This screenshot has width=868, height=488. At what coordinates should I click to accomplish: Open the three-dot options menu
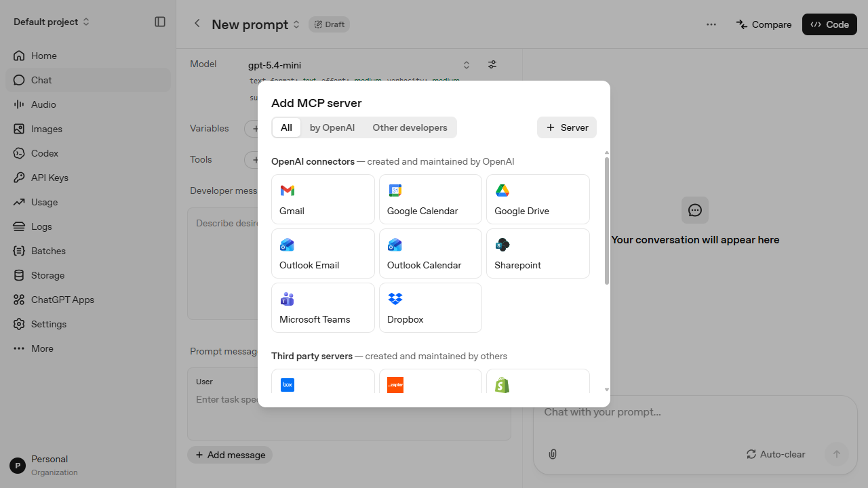click(x=711, y=24)
